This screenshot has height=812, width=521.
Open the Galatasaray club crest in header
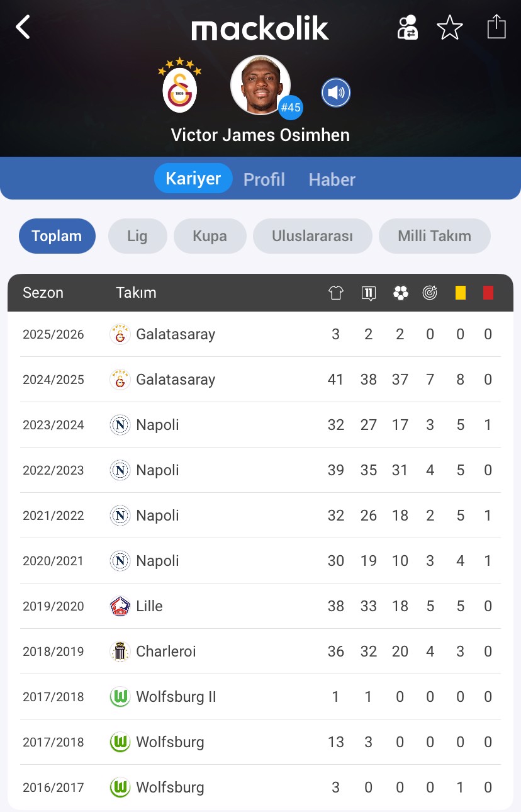pos(180,85)
